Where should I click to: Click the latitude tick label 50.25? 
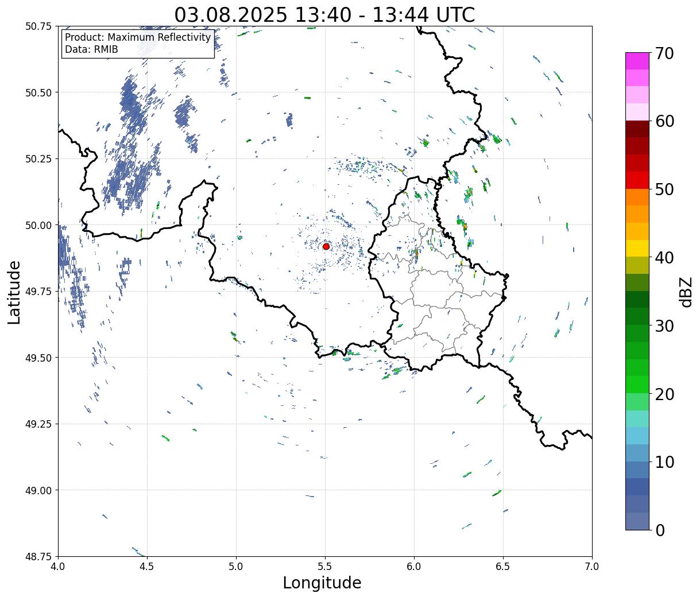point(38,159)
